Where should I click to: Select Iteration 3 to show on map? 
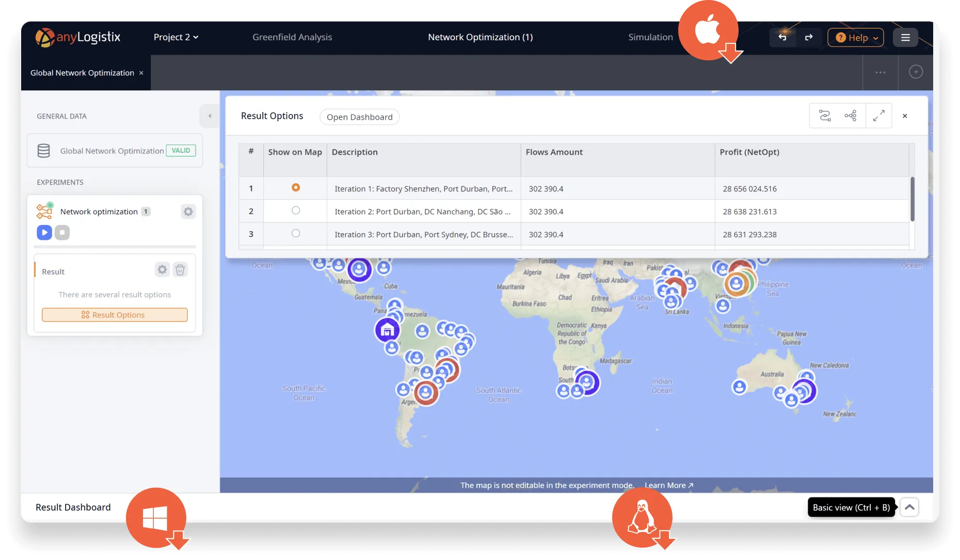pyautogui.click(x=296, y=233)
